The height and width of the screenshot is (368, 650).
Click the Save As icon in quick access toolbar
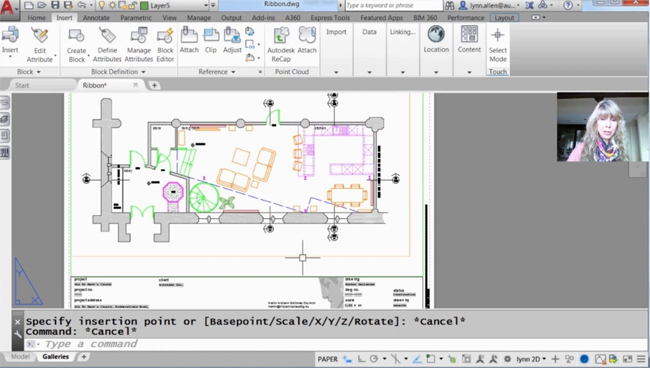pyautogui.click(x=68, y=5)
